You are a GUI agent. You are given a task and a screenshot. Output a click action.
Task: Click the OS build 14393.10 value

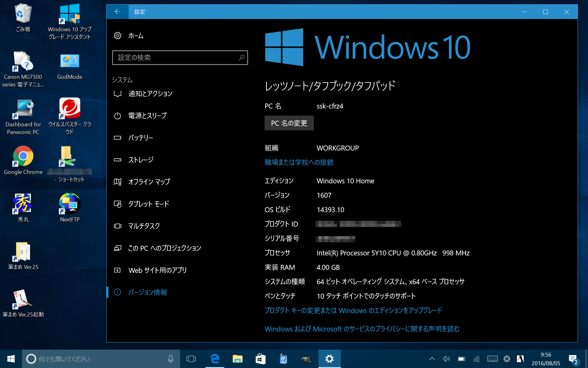click(330, 210)
